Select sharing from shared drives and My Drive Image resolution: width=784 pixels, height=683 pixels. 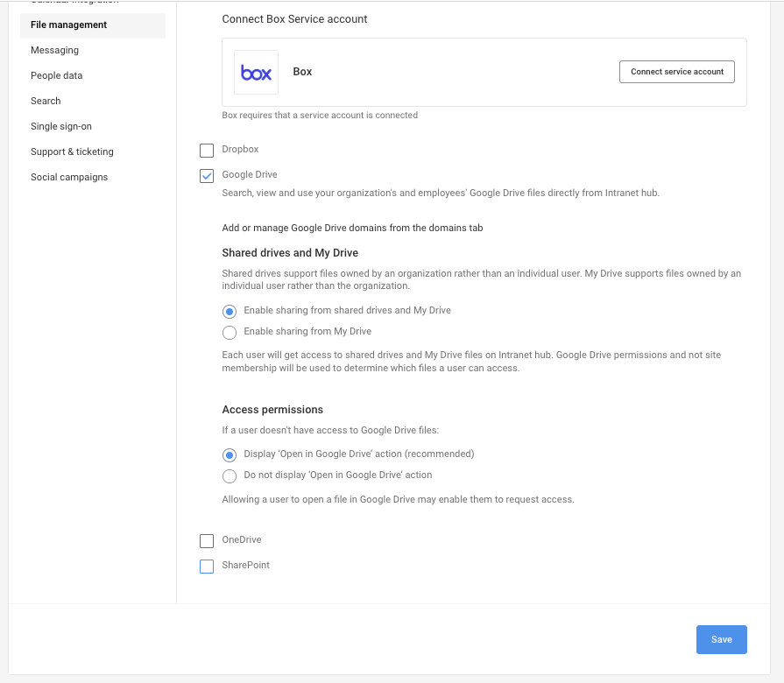coord(230,311)
